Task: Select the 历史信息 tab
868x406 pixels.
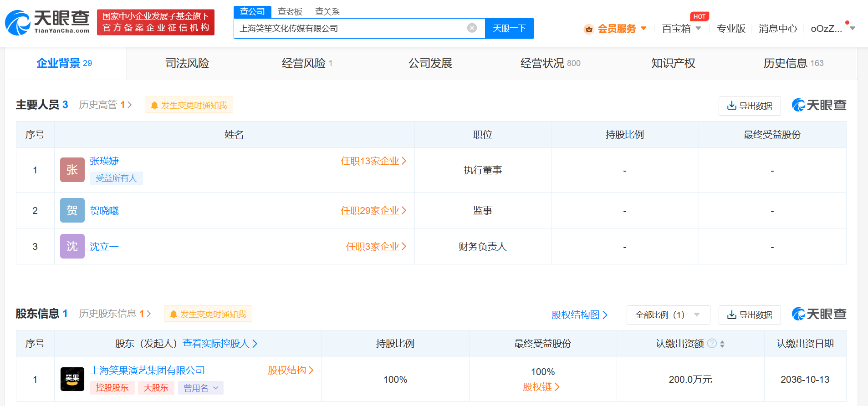Action: tap(794, 63)
